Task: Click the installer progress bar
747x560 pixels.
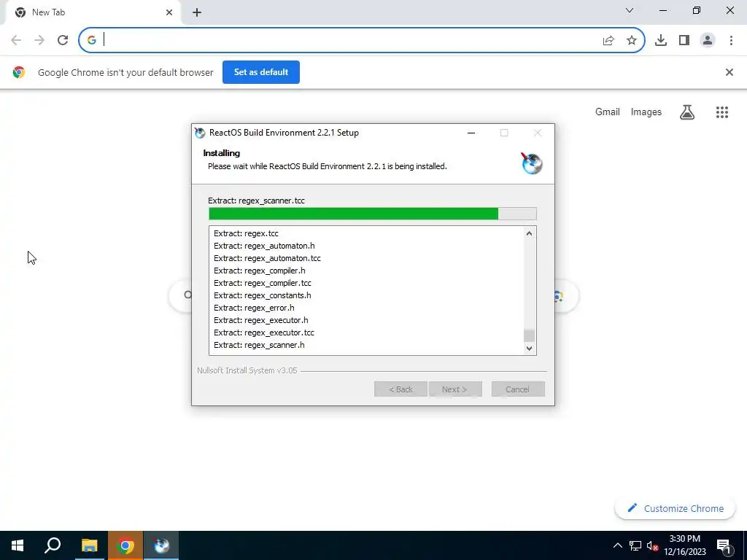Action: 373,214
